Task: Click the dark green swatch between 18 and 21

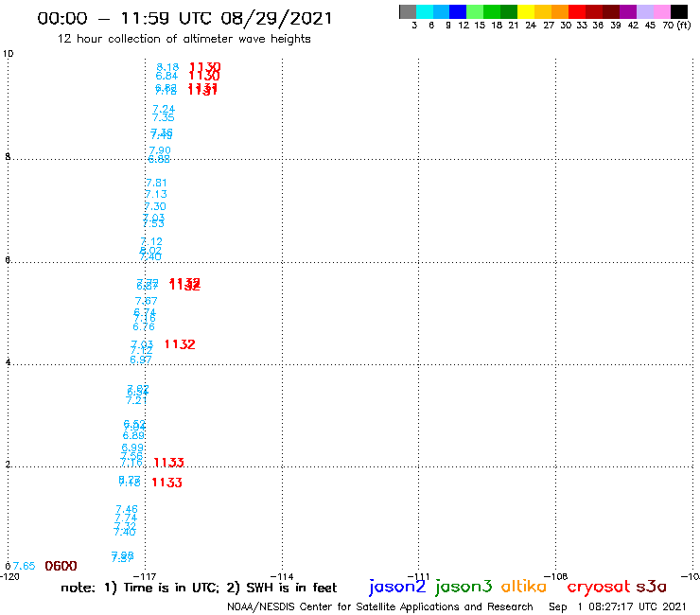Action: [x=509, y=11]
